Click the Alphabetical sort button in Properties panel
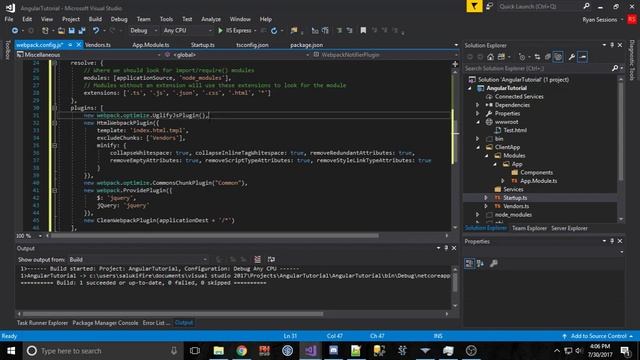640x360 pixels. [480, 264]
